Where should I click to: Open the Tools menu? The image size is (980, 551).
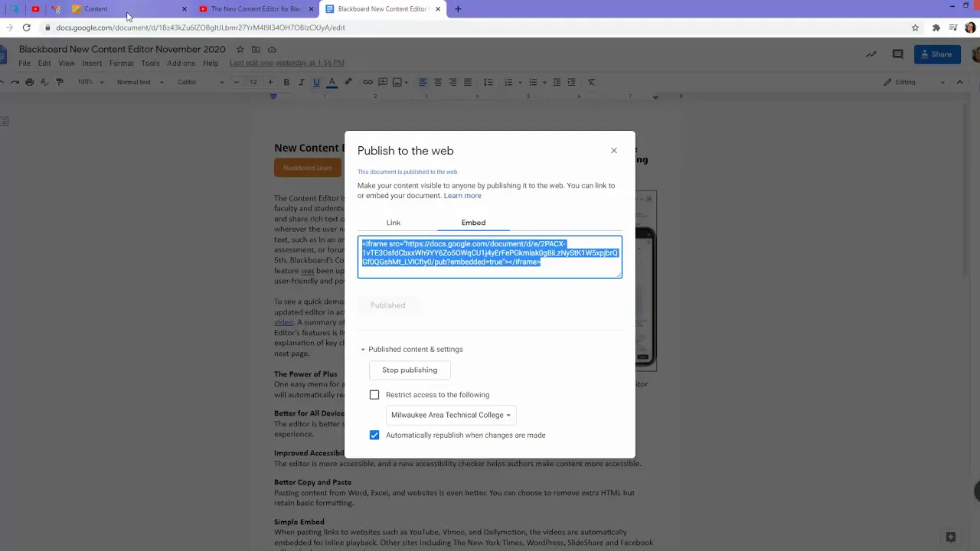pyautogui.click(x=150, y=64)
